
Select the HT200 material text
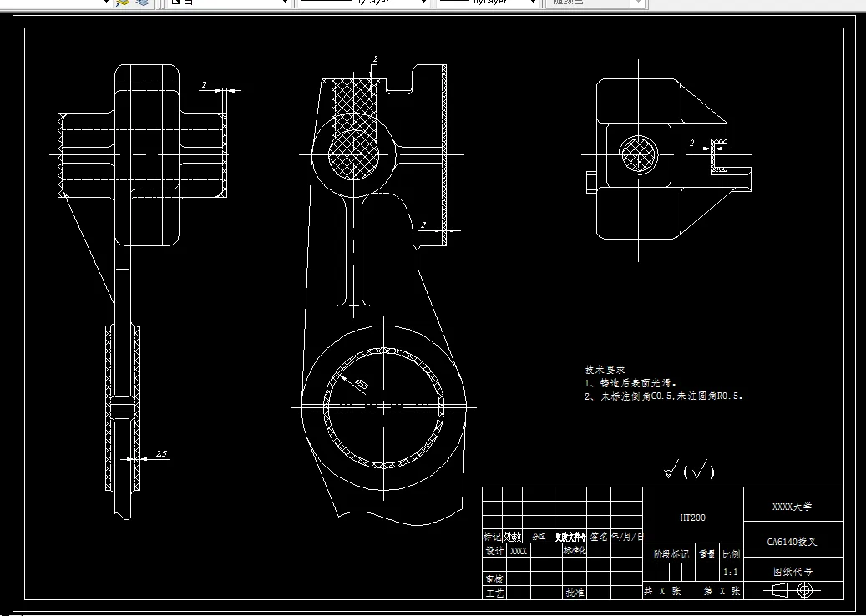coord(692,518)
